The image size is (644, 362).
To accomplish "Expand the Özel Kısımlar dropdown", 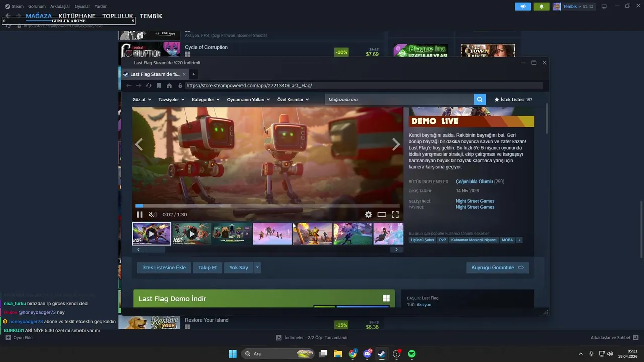I will [293, 100].
